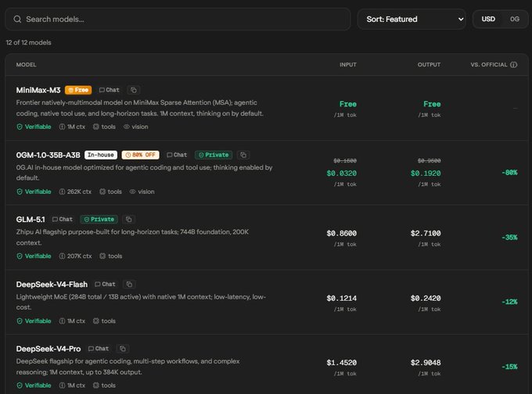The image size is (532, 394).
Task: Click the 262K ctx tag
Action: point(75,192)
